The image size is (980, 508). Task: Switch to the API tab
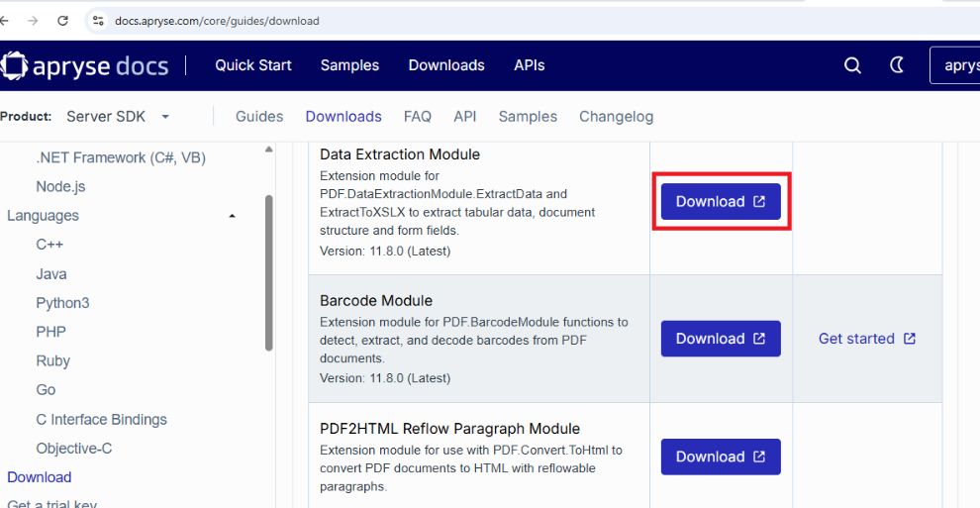click(x=465, y=116)
